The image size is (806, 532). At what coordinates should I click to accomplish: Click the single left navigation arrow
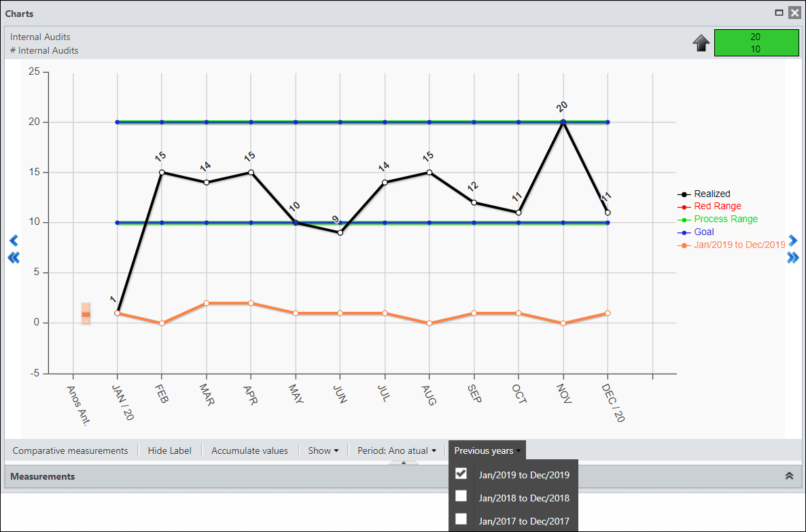pos(14,241)
